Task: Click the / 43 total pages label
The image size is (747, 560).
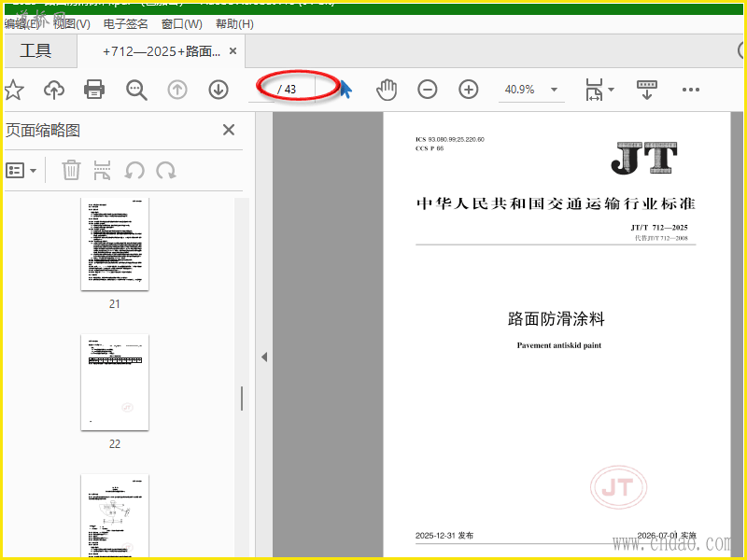Action: (287, 90)
